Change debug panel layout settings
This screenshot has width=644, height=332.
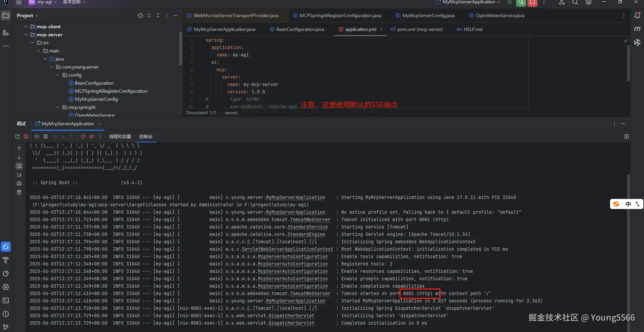[627, 136]
